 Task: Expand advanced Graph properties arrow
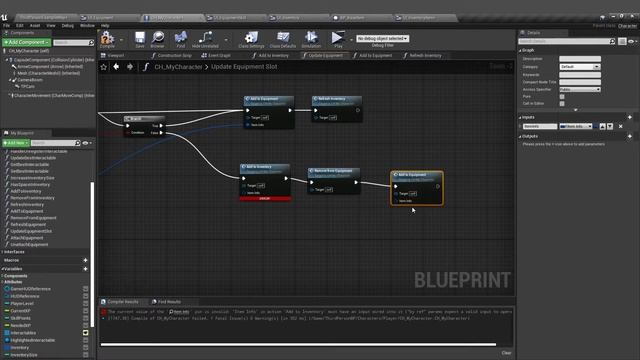(x=576, y=110)
